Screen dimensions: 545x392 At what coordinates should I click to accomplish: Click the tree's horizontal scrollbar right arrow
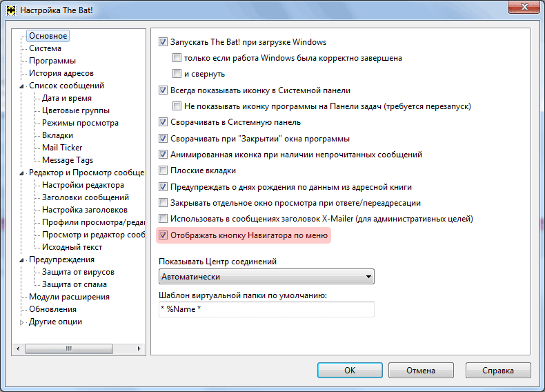pos(139,349)
